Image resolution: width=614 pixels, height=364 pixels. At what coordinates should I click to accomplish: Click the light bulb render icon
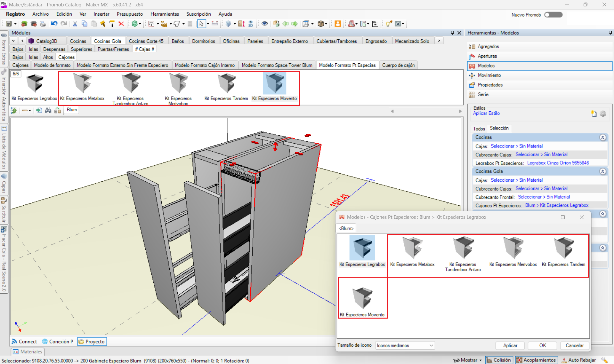click(388, 24)
